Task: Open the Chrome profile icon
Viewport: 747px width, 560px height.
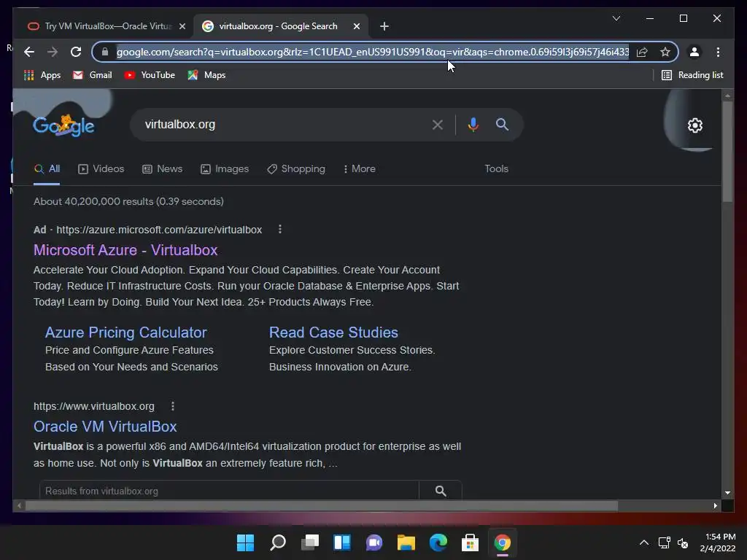Action: [x=694, y=52]
